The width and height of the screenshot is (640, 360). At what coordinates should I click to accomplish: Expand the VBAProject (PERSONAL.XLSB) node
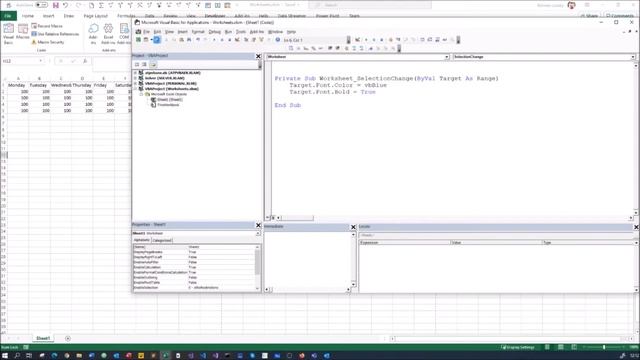click(135, 83)
